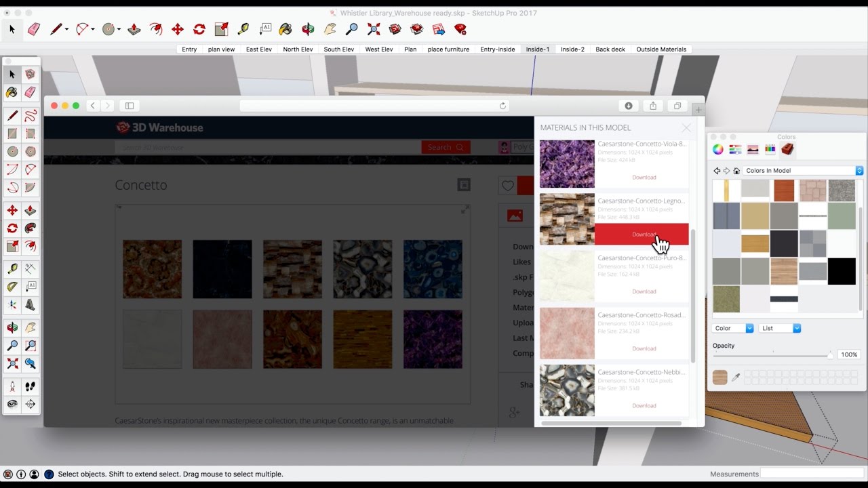The height and width of the screenshot is (488, 868).
Task: Switch to the texture brick palette in Colors
Action: click(x=787, y=150)
